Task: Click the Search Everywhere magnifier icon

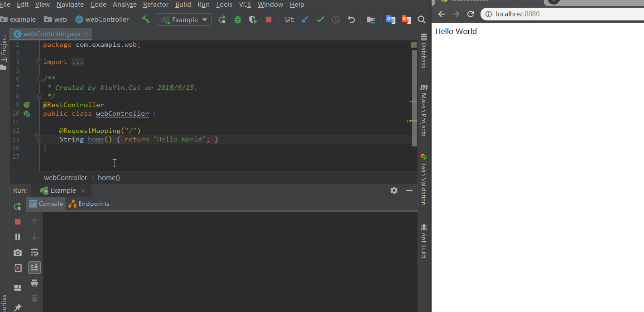Action: pos(421,19)
